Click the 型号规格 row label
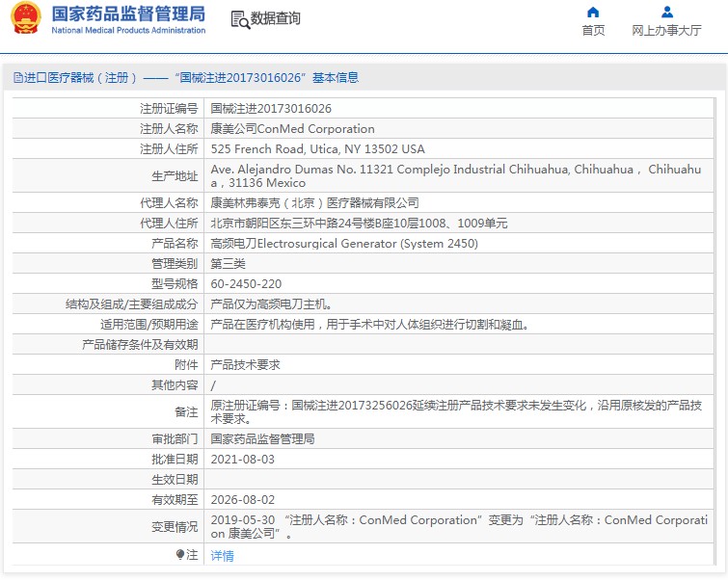Screen dimensions: 728x581 click(175, 284)
